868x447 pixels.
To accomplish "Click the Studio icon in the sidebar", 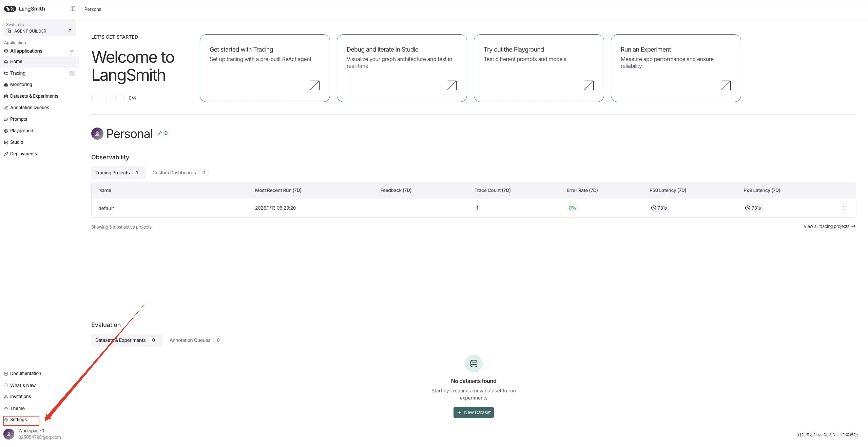I will click(x=6, y=142).
